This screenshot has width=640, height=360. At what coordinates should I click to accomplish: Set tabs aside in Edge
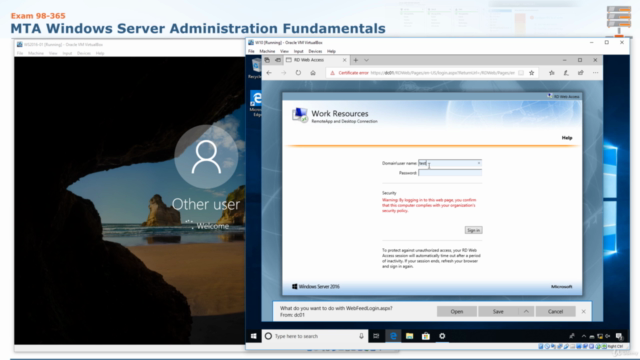click(x=278, y=60)
